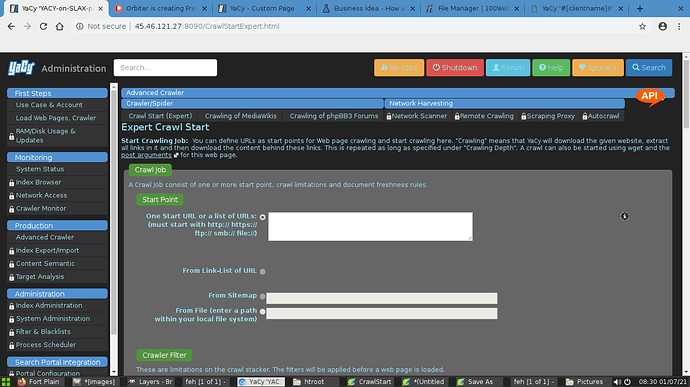690x387 pixels.
Task: Open Filter & Blacklists in sidebar
Action: (x=43, y=332)
